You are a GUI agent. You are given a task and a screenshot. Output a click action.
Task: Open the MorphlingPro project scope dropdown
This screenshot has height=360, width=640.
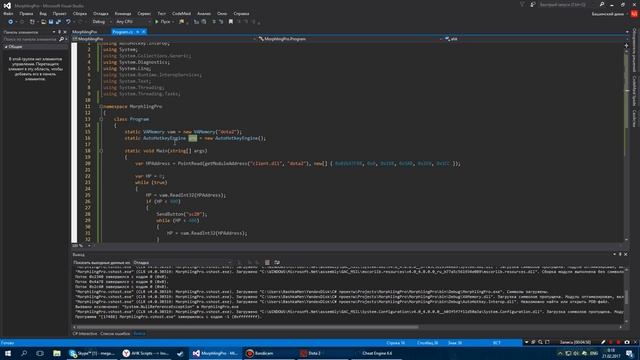[164, 39]
